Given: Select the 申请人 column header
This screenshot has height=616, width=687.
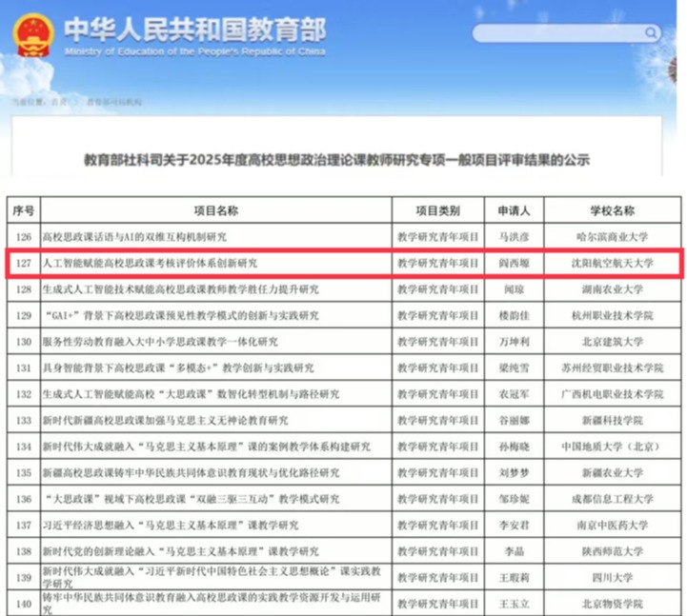Looking at the screenshot, I should tap(514, 210).
